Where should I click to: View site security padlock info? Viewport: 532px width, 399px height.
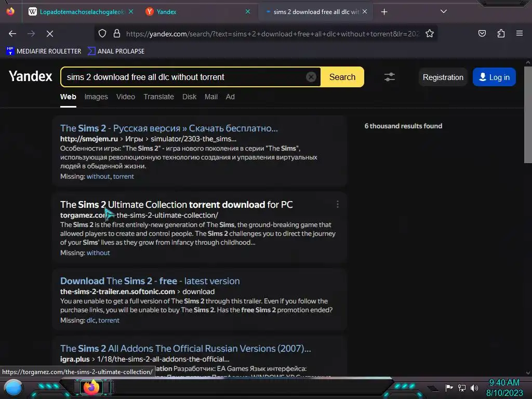[117, 34]
